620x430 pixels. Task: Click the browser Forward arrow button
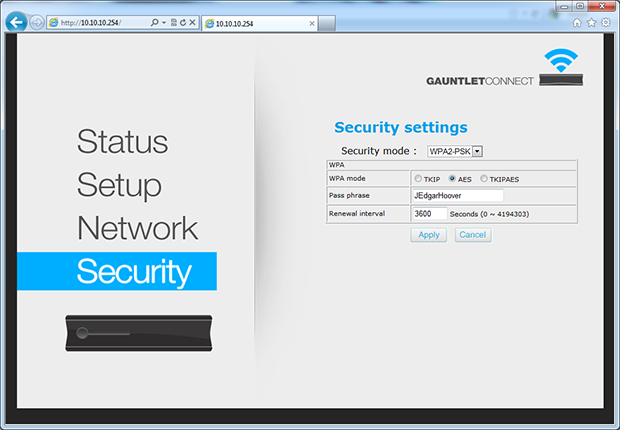coord(37,22)
